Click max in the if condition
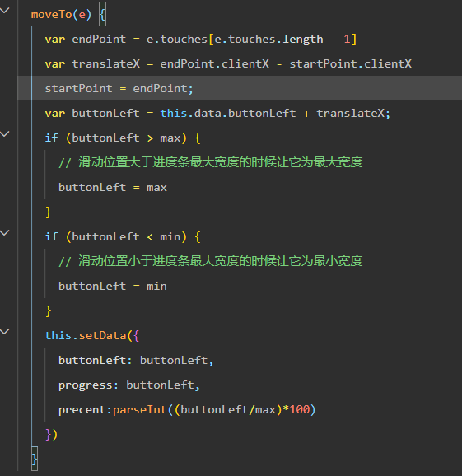This screenshot has width=462, height=476. pyautogui.click(x=170, y=138)
